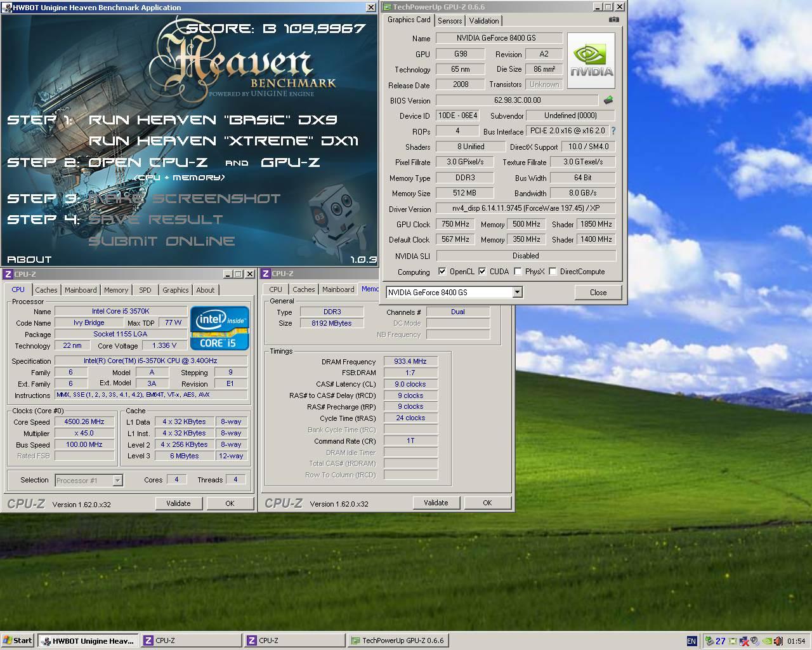Screen dimensions: 812x650
Task: Click the GPU Name field in GPU-Z
Action: 499,38
